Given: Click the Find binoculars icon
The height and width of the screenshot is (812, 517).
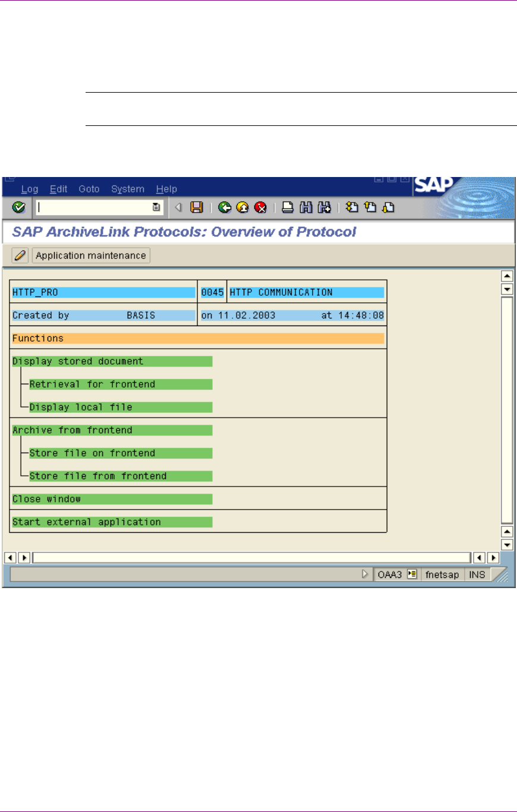Looking at the screenshot, I should click(x=306, y=207).
